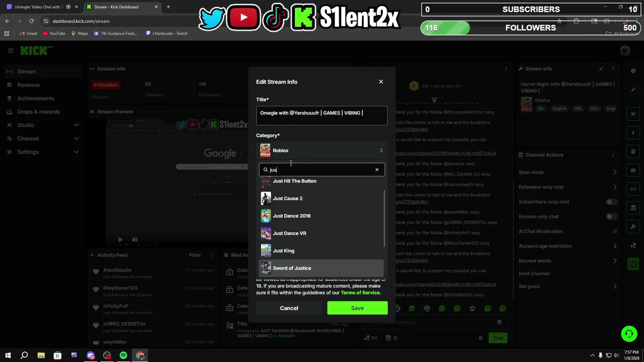Viewport: 644px width, 362px height.
Task: Cancel editing stream info
Action: [289, 308]
